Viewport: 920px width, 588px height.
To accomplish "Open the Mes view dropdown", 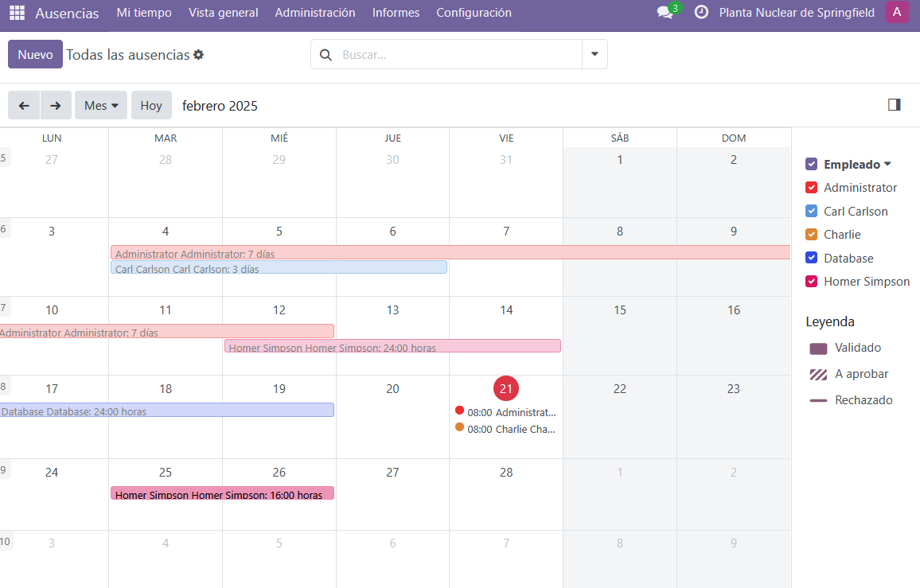I will pyautogui.click(x=101, y=105).
